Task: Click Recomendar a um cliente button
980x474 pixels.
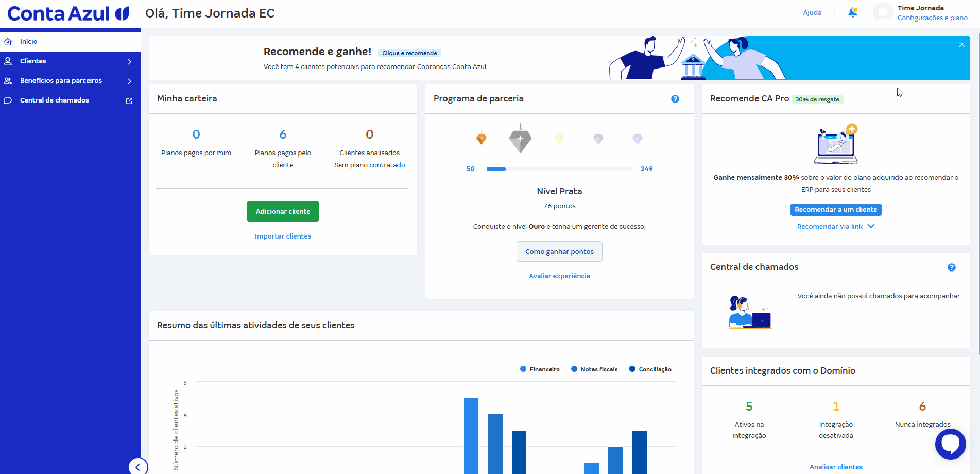Action: point(836,210)
